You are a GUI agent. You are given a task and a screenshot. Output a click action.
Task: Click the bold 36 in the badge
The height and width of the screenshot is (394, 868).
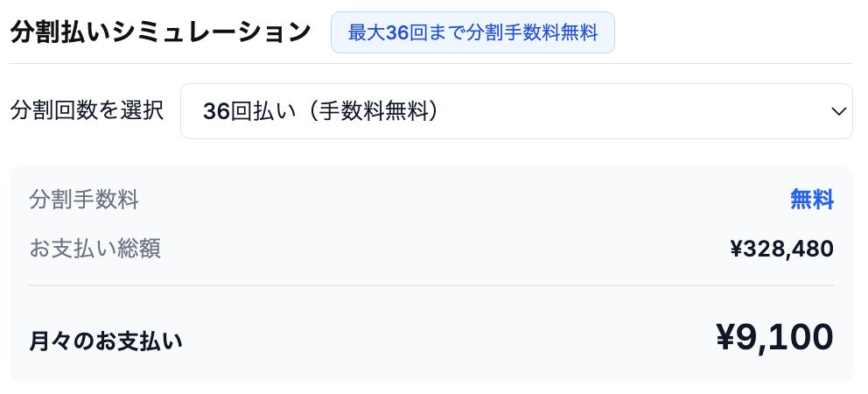[x=397, y=32]
